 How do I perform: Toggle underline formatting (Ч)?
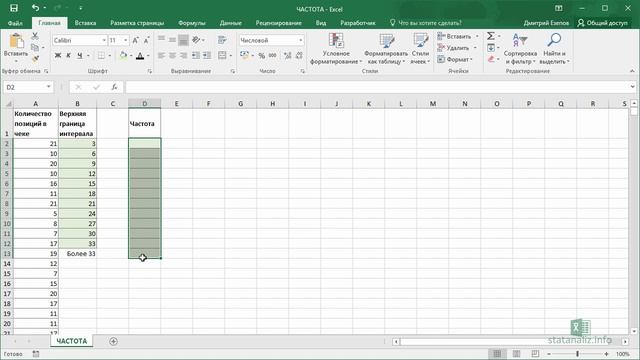tap(79, 56)
